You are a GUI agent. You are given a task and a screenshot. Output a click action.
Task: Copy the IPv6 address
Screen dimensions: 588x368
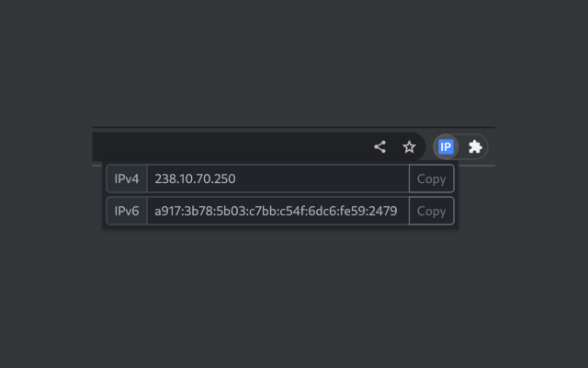coord(431,211)
